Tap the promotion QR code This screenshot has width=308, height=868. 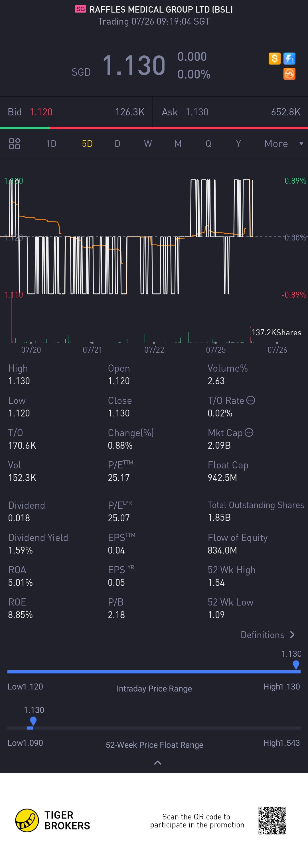coord(272,821)
